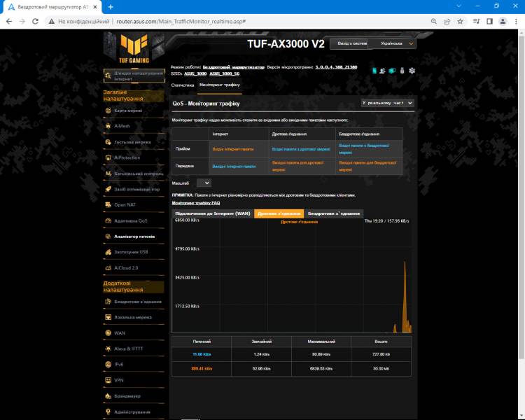Click the URL in the address bar
The image size is (525, 420).
[x=181, y=22]
